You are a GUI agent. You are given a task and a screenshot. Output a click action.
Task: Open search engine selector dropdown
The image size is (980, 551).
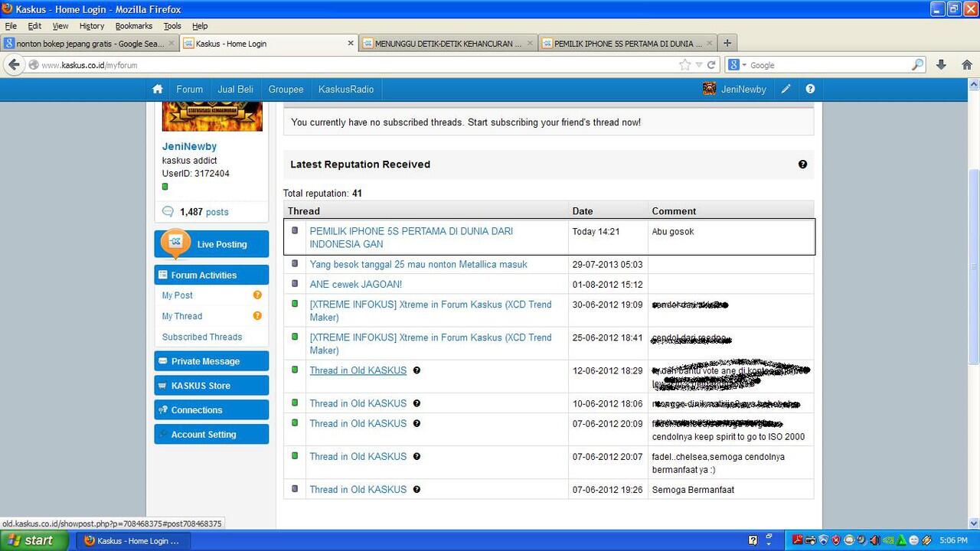click(738, 65)
